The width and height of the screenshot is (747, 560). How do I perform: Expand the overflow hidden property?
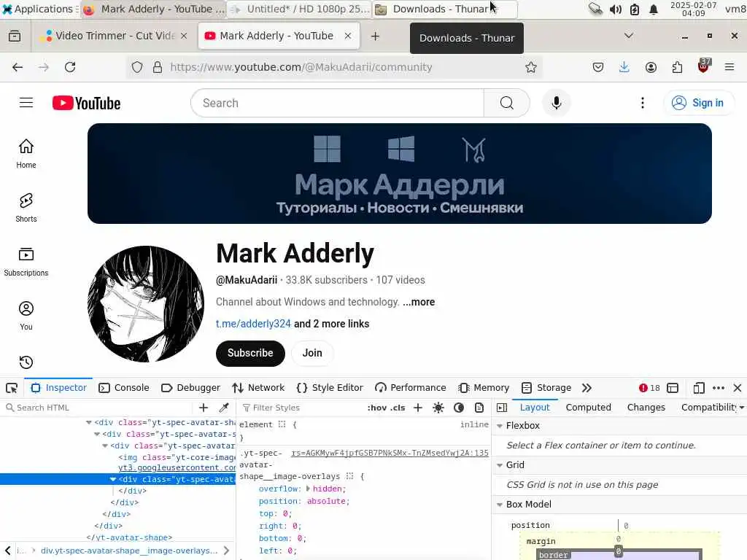308,489
